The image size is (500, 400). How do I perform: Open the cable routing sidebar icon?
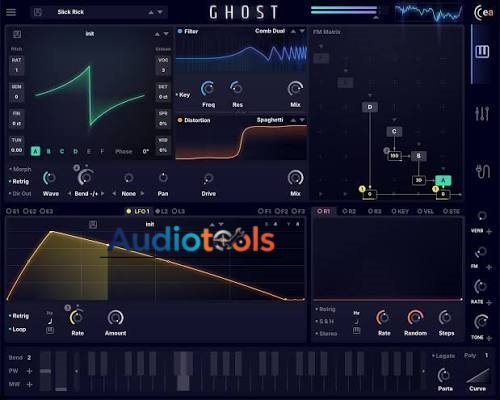coord(482,171)
